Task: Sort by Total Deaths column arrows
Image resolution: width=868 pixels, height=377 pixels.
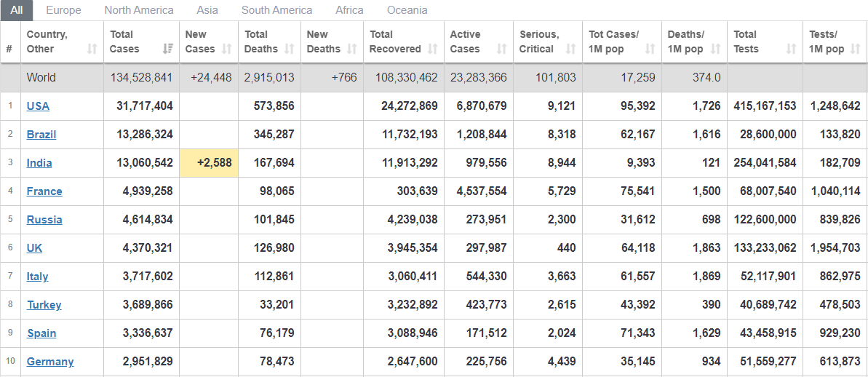Action: (x=289, y=49)
